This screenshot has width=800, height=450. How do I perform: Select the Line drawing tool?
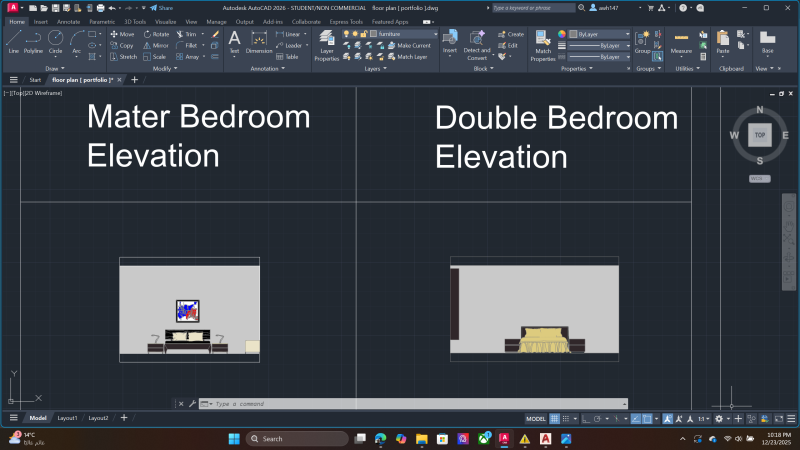coord(13,40)
